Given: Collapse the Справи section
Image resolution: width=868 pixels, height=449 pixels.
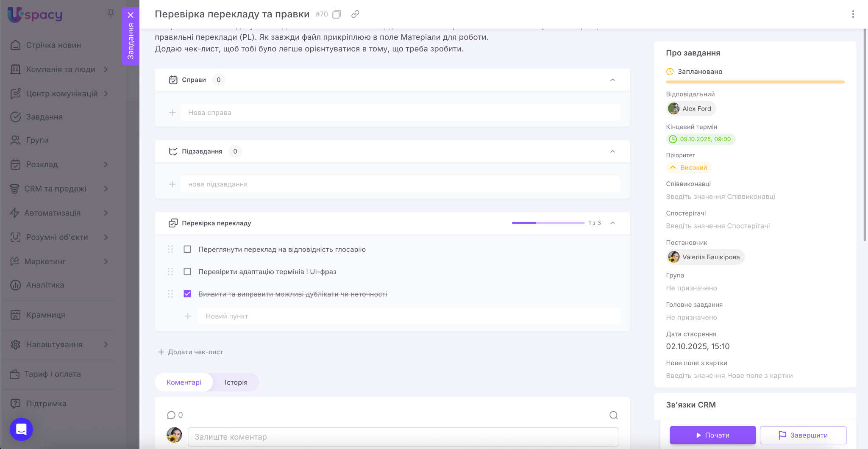Looking at the screenshot, I should [612, 80].
